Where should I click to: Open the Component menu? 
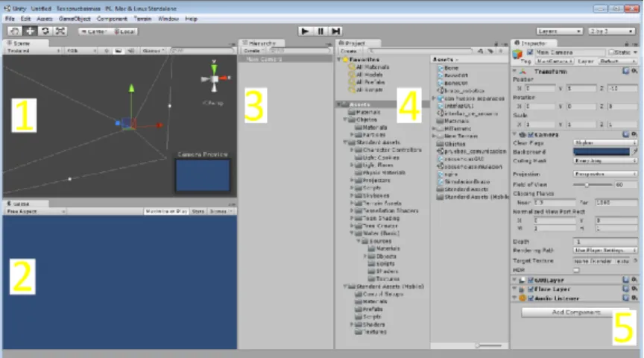(x=112, y=19)
